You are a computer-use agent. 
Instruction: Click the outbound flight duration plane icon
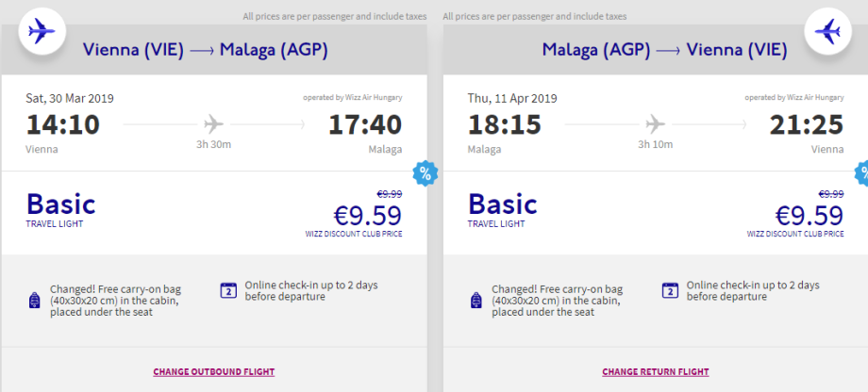click(214, 123)
